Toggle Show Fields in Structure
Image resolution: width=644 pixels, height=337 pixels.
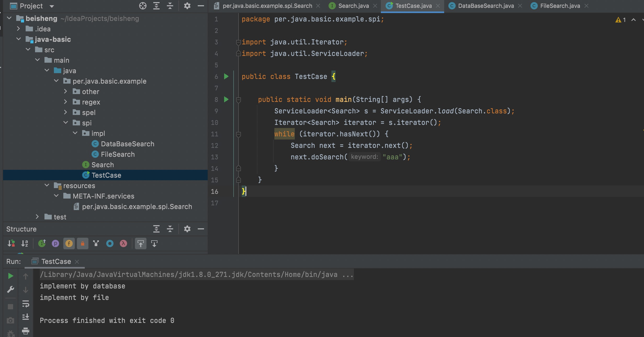[69, 243]
